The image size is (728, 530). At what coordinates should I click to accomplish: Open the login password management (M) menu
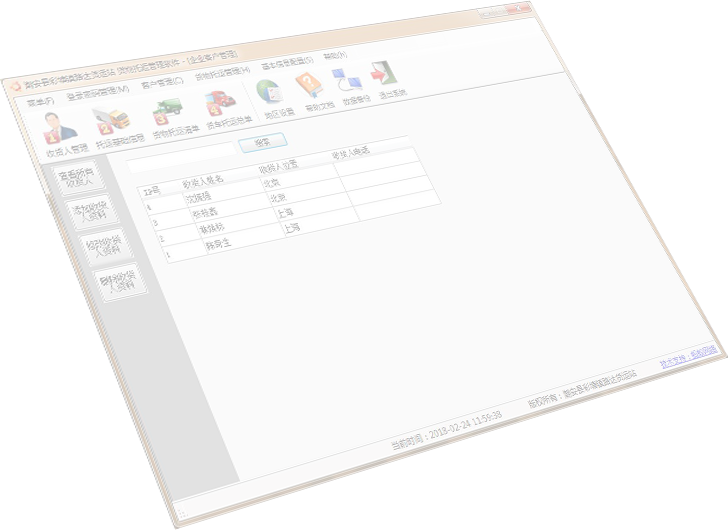click(x=98, y=92)
